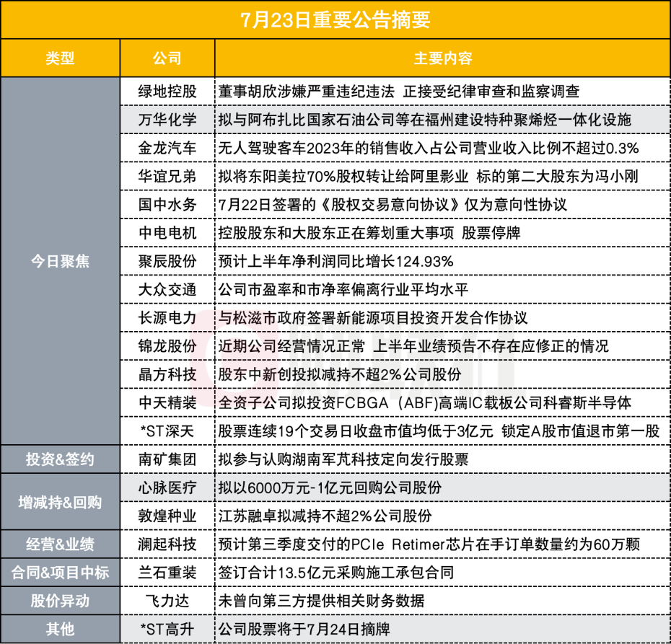Click the text 股东中新创投拟减持不超2%公司股份

(340, 374)
